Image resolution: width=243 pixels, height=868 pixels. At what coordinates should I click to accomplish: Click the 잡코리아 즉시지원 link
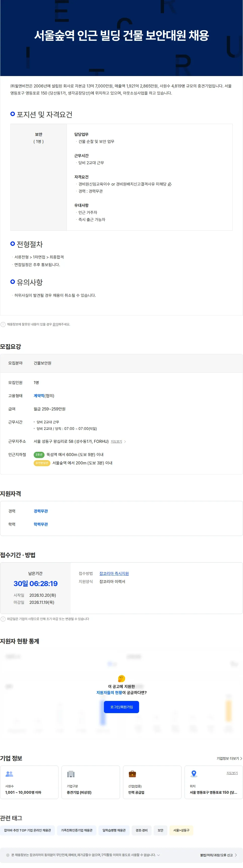pyautogui.click(x=114, y=573)
